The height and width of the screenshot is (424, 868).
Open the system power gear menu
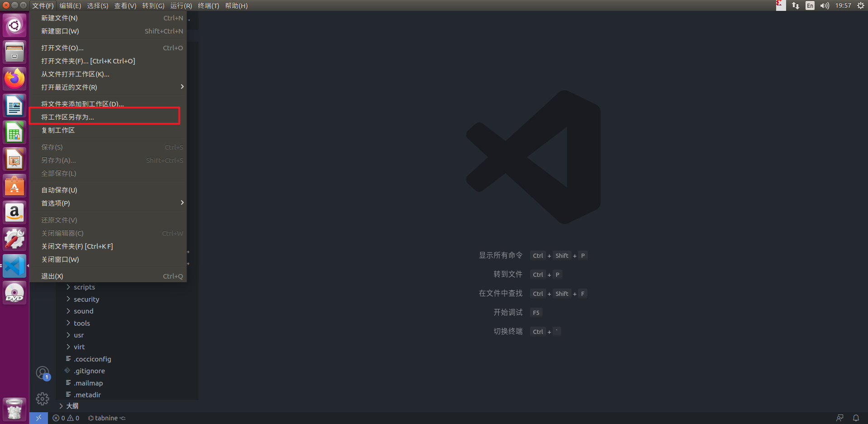861,5
